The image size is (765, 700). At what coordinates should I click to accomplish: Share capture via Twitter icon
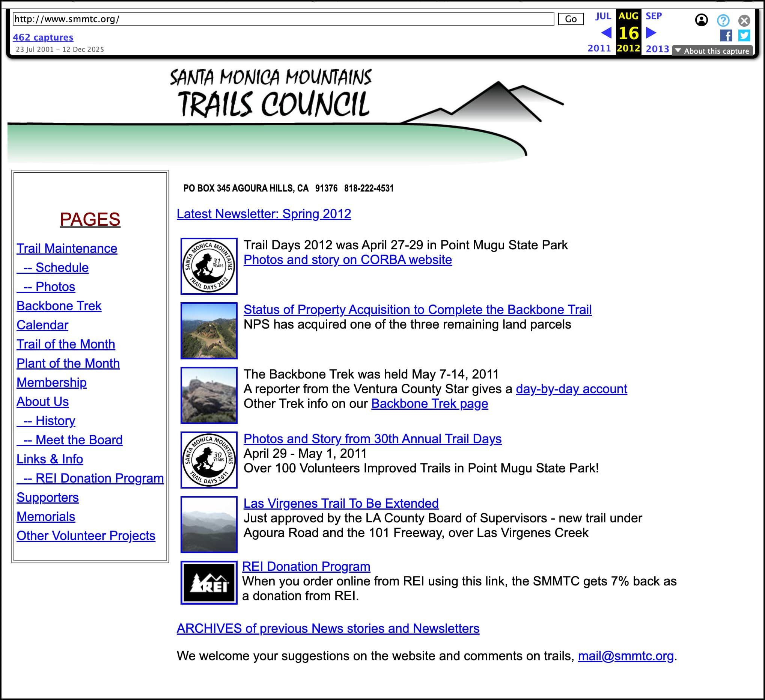(744, 36)
